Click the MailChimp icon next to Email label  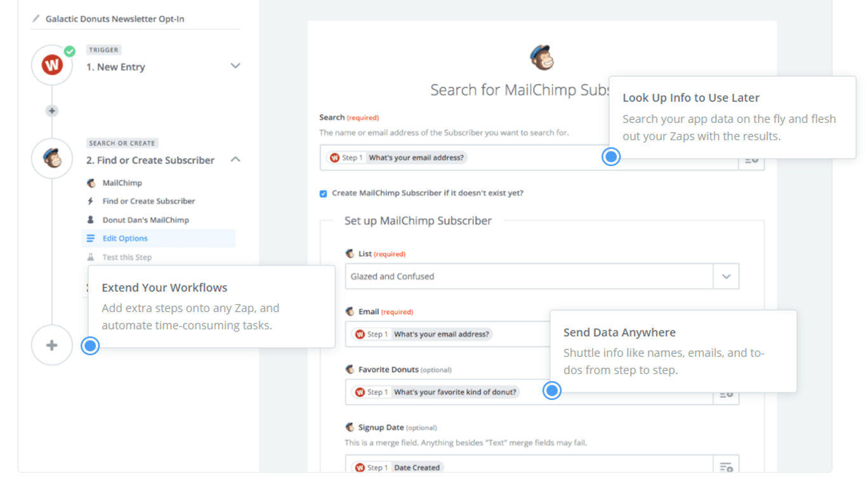coord(350,311)
